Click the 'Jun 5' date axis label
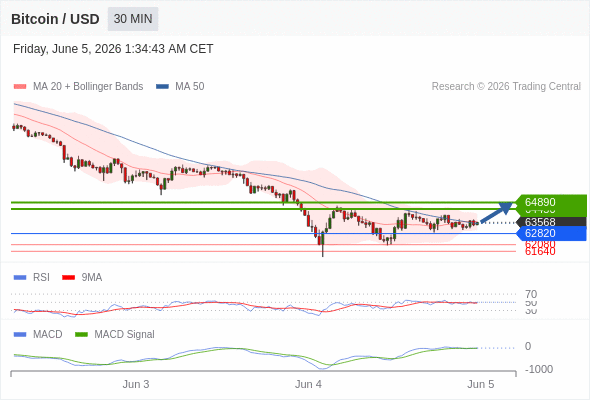Image resolution: width=590 pixels, height=400 pixels. coord(481,384)
